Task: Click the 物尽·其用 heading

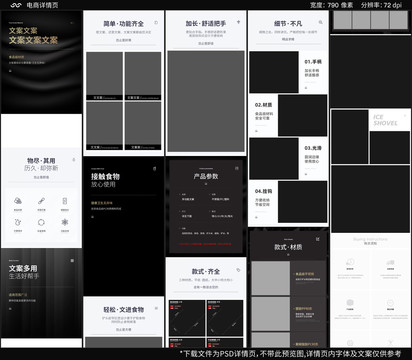Action: [41, 161]
